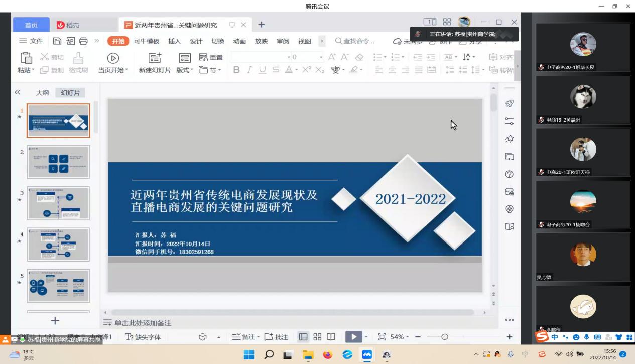This screenshot has width=635, height=364.
Task: Open the font name dropdown
Action: point(289,57)
